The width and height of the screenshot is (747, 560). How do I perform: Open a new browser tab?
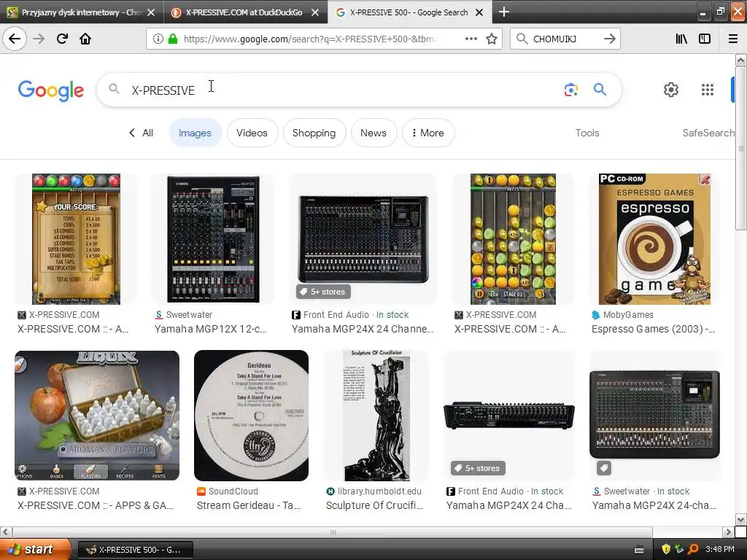point(503,12)
